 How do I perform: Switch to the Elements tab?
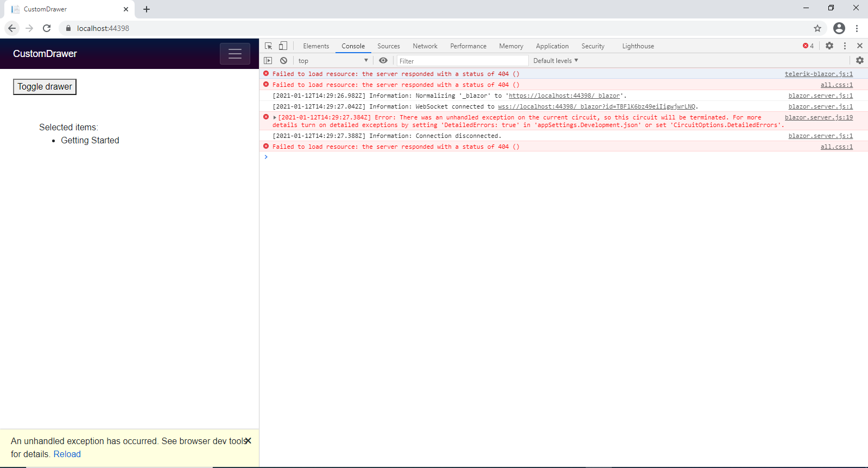pos(316,46)
